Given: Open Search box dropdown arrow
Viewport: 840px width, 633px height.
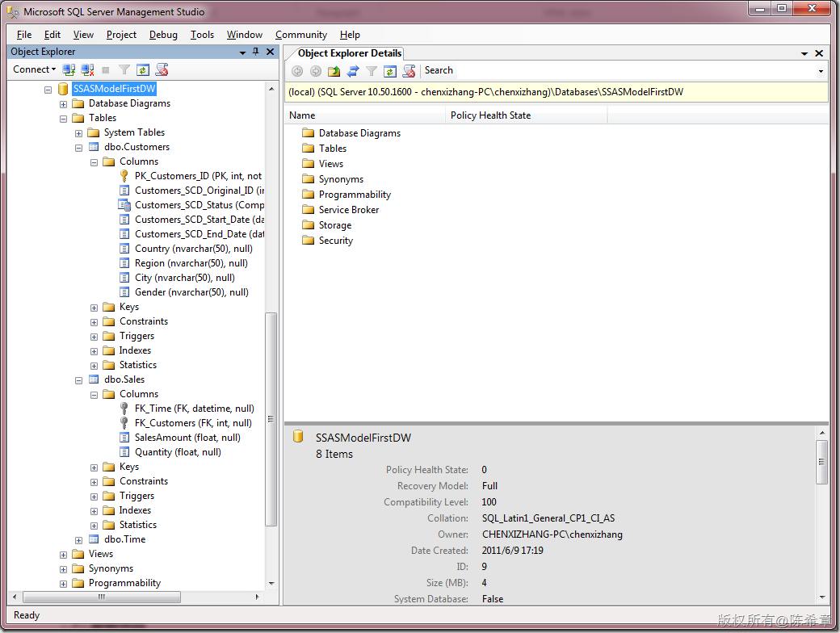Looking at the screenshot, I should [x=821, y=71].
